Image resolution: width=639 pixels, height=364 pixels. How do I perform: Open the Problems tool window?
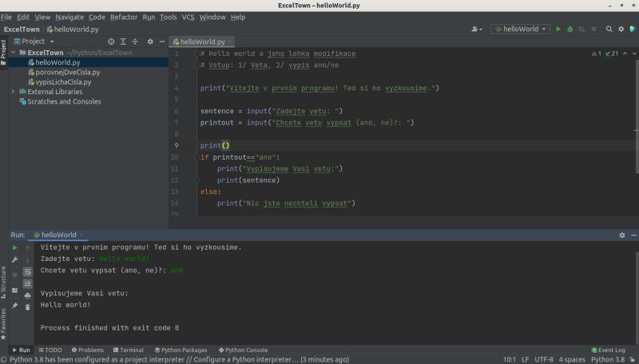(88, 350)
